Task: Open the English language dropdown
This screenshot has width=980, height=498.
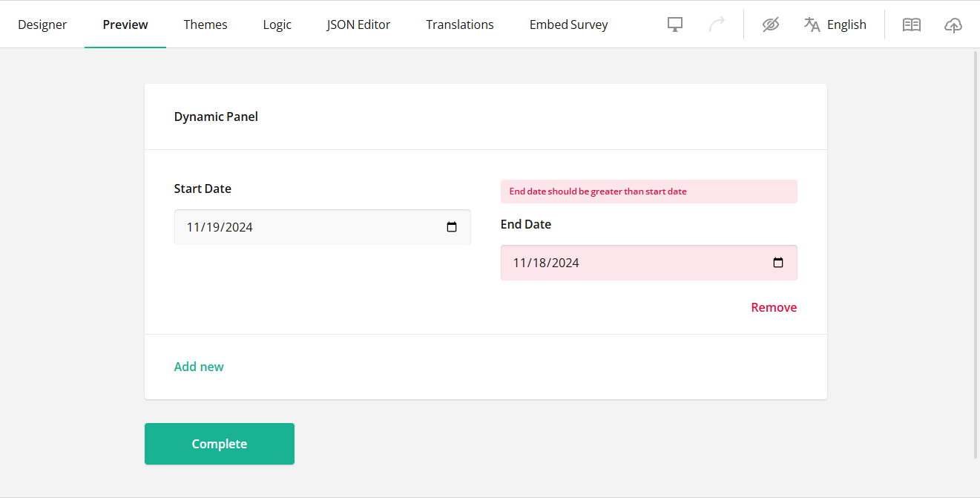Action: [x=846, y=24]
